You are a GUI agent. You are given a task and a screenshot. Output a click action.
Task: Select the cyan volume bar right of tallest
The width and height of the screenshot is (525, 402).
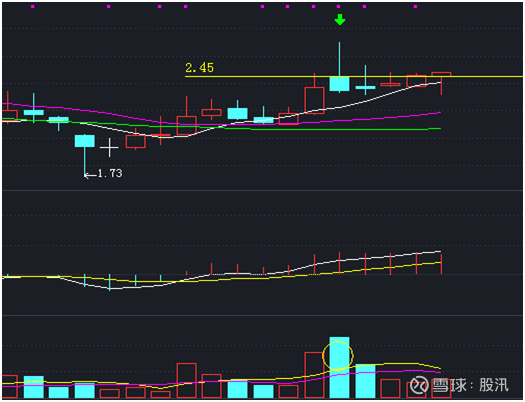pos(365,381)
